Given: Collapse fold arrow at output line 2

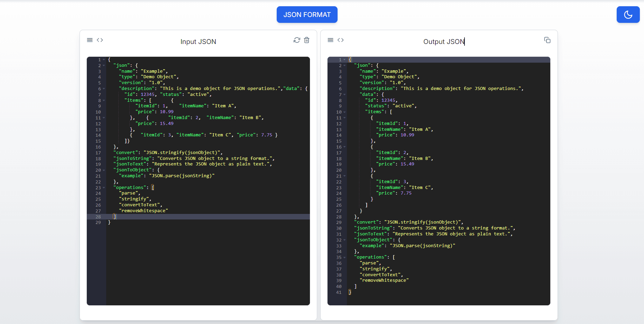Looking at the screenshot, I should click(344, 65).
